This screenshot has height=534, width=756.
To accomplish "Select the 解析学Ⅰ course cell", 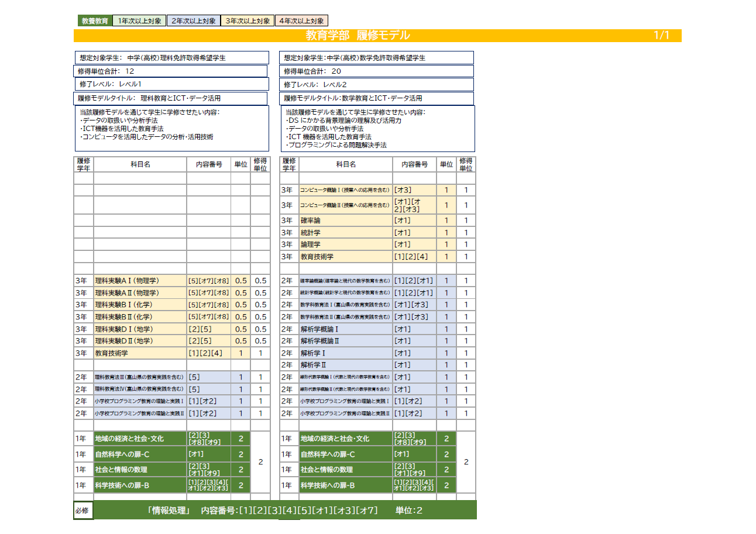I will [x=346, y=353].
